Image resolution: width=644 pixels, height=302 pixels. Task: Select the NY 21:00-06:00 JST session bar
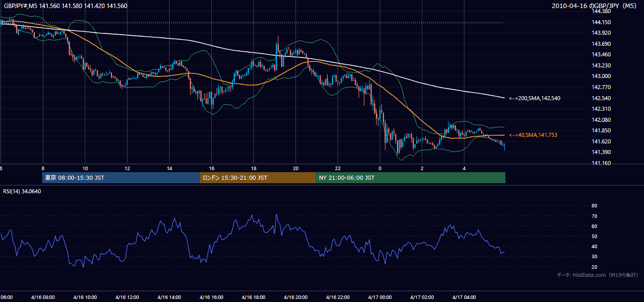[411, 178]
